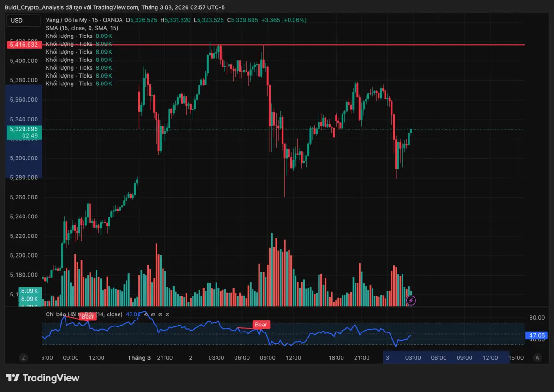Toggle the USD unit button

click(x=24, y=20)
